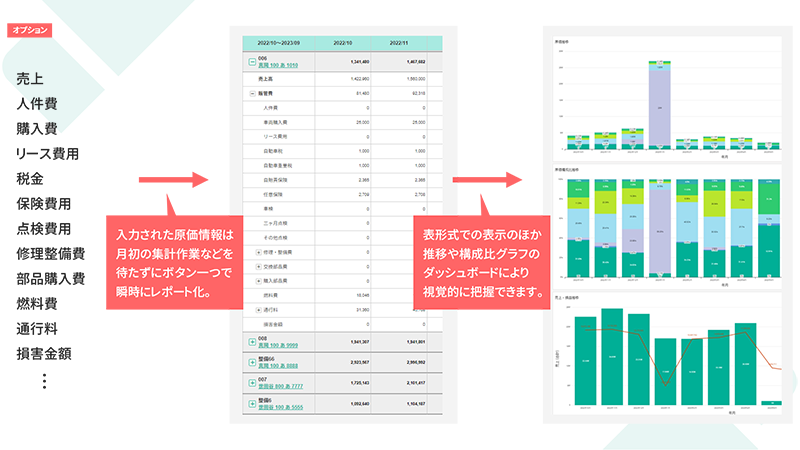
Task: Expand the 修理・整備費 row
Action: point(259,253)
